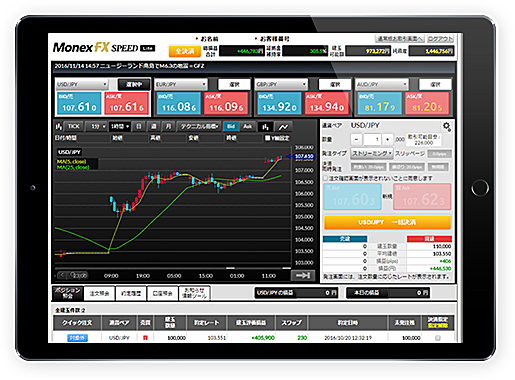Click USD/JPY BID 107.610 price tile

click(x=79, y=103)
